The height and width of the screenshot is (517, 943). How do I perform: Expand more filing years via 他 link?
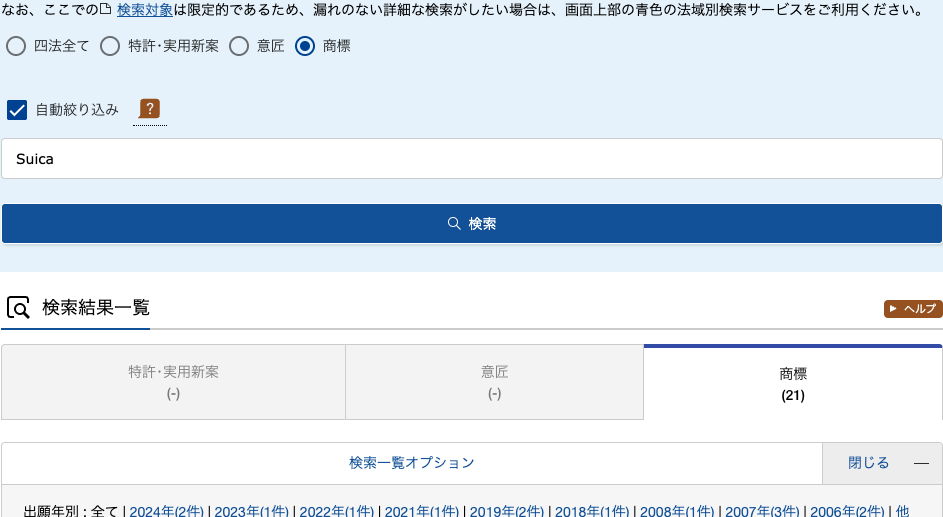(x=902, y=511)
